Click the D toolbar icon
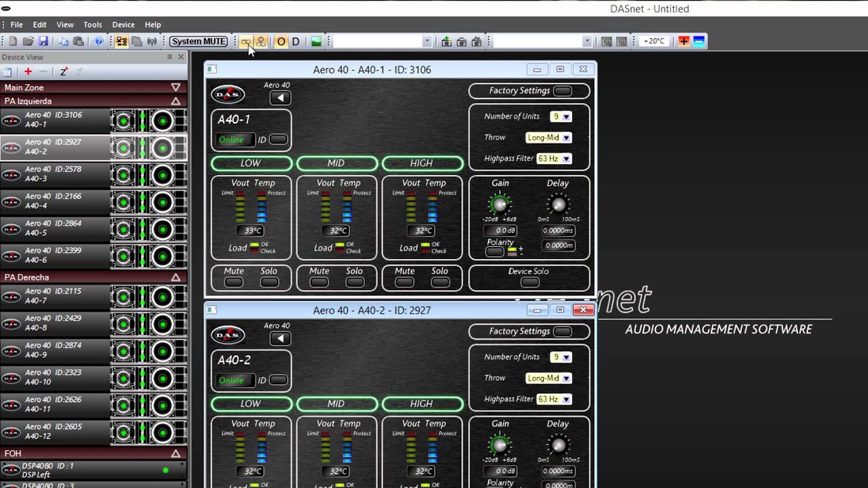Screen dimensions: 868x488 296,41
